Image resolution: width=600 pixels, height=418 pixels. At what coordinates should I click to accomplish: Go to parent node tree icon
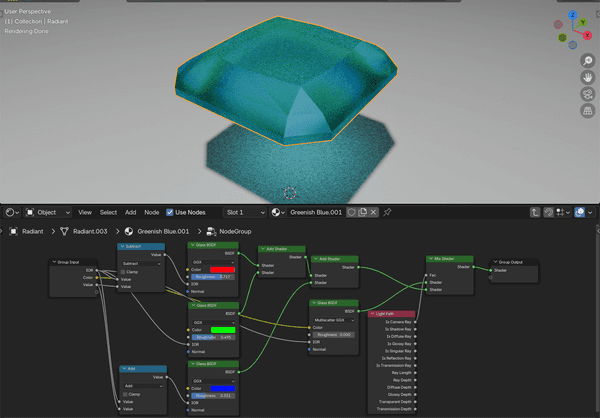tap(535, 212)
